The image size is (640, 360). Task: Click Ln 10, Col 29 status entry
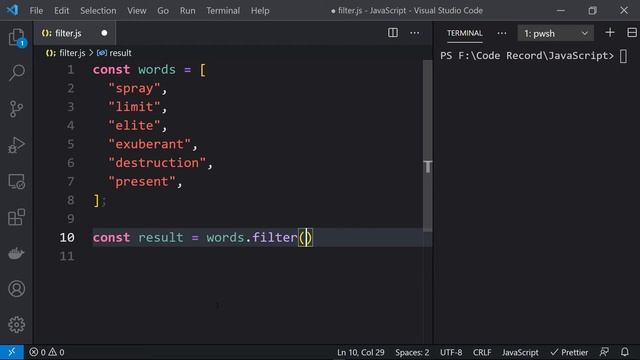point(360,352)
